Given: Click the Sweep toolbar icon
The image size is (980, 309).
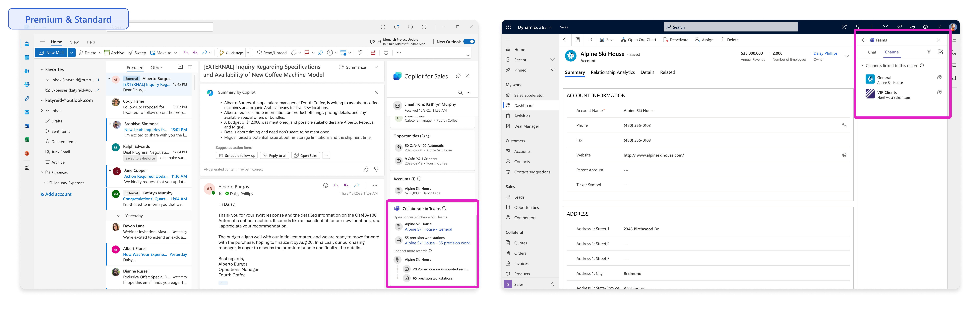Looking at the screenshot, I should coord(130,53).
